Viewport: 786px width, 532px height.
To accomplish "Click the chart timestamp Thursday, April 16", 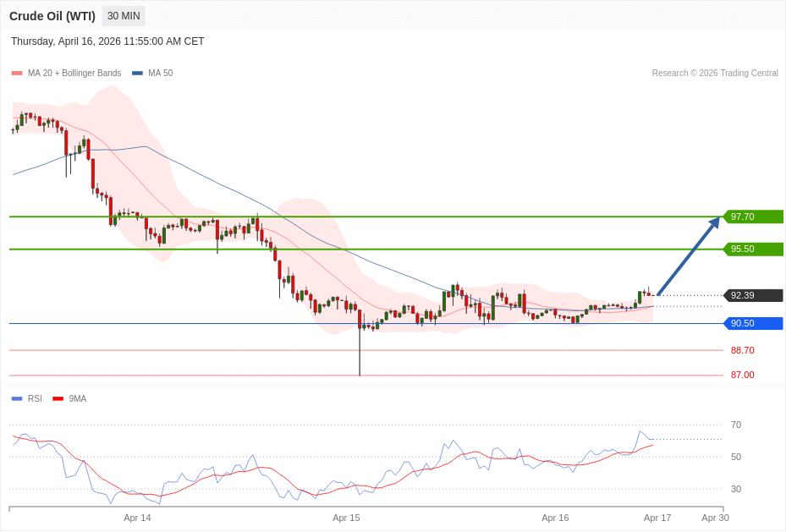I will pyautogui.click(x=107, y=41).
